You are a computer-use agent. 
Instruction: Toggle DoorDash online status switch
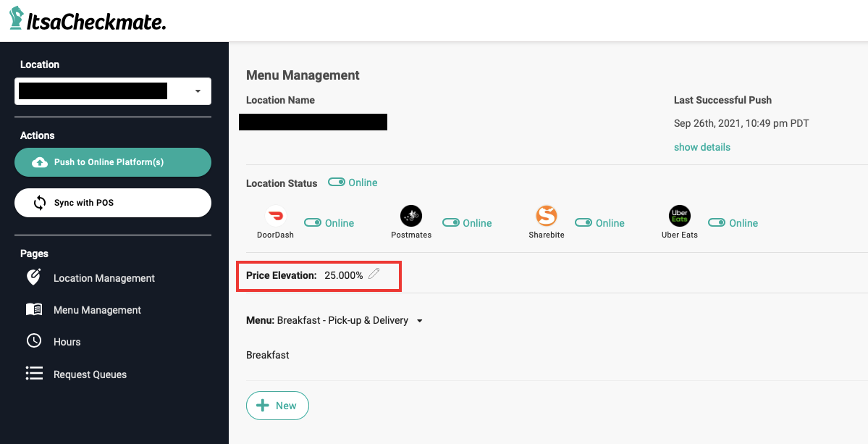pos(313,223)
